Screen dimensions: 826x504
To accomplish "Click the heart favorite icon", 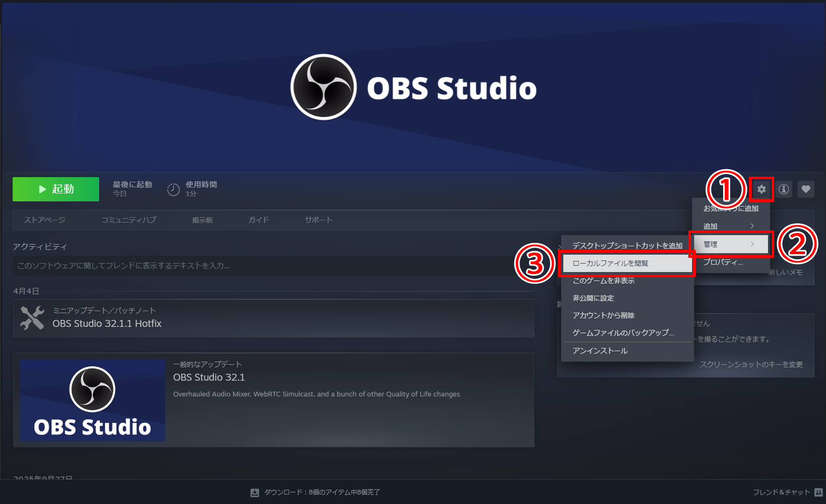I will tap(806, 189).
